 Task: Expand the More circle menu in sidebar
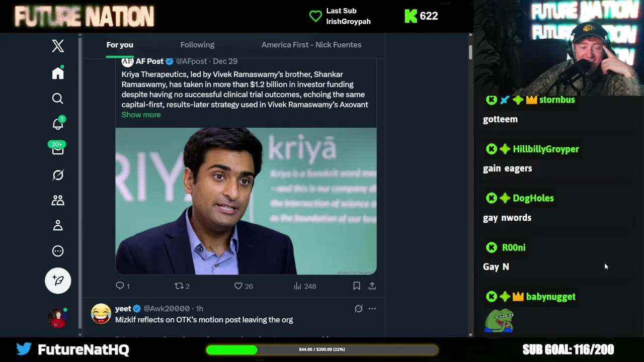58,251
